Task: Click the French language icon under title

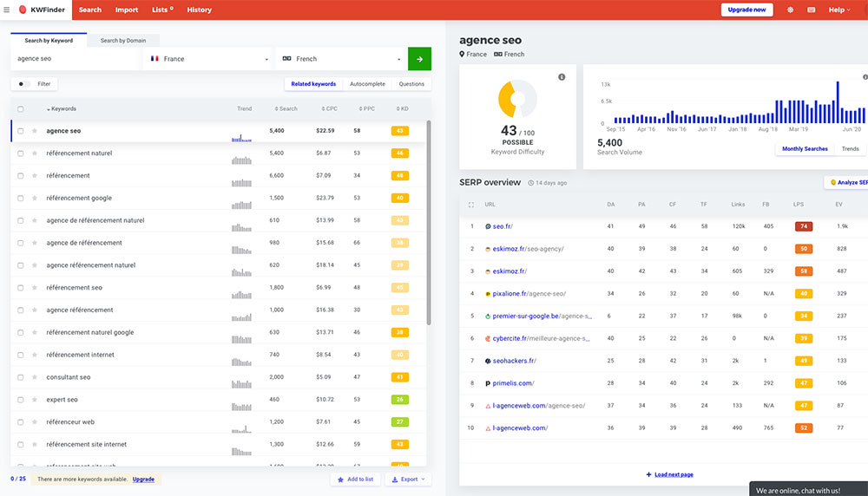Action: coord(498,54)
